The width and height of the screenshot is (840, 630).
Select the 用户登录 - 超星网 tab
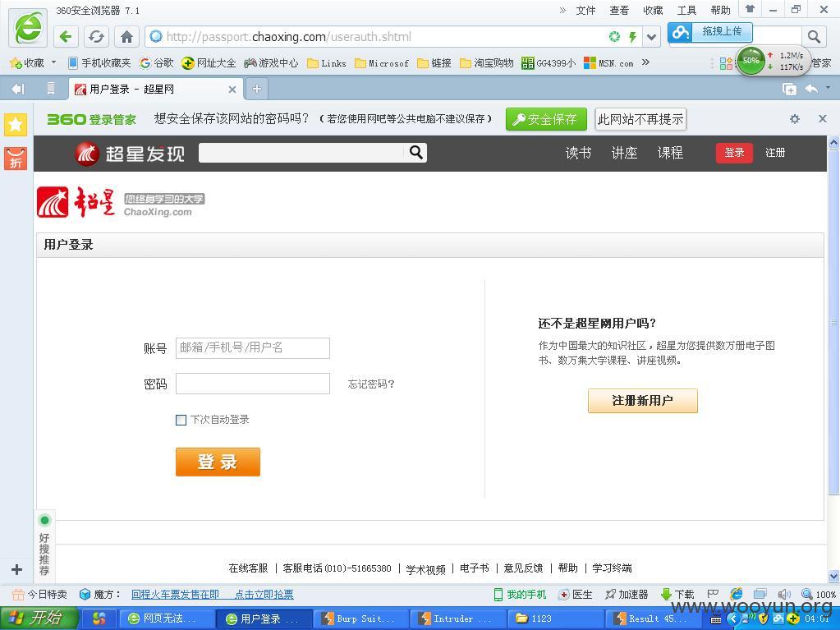[x=155, y=89]
